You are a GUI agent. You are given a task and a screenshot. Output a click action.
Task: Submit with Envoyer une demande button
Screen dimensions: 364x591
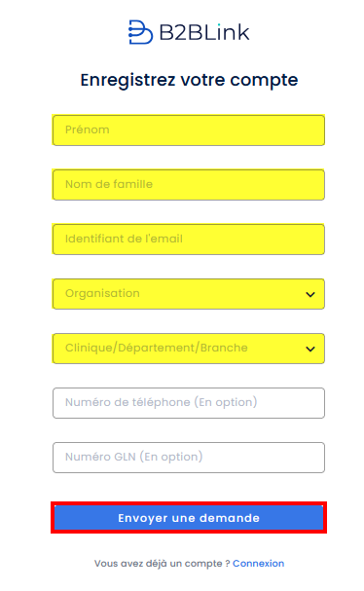point(189,518)
